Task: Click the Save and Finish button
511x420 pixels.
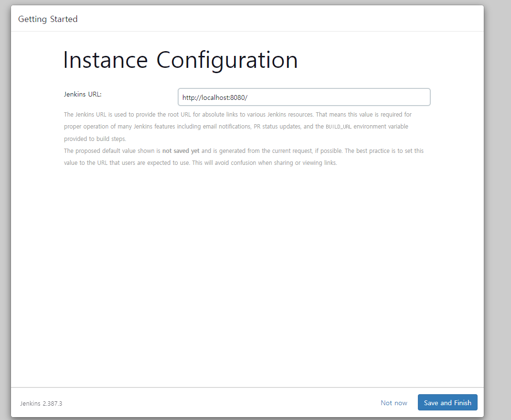Action: tap(447, 402)
